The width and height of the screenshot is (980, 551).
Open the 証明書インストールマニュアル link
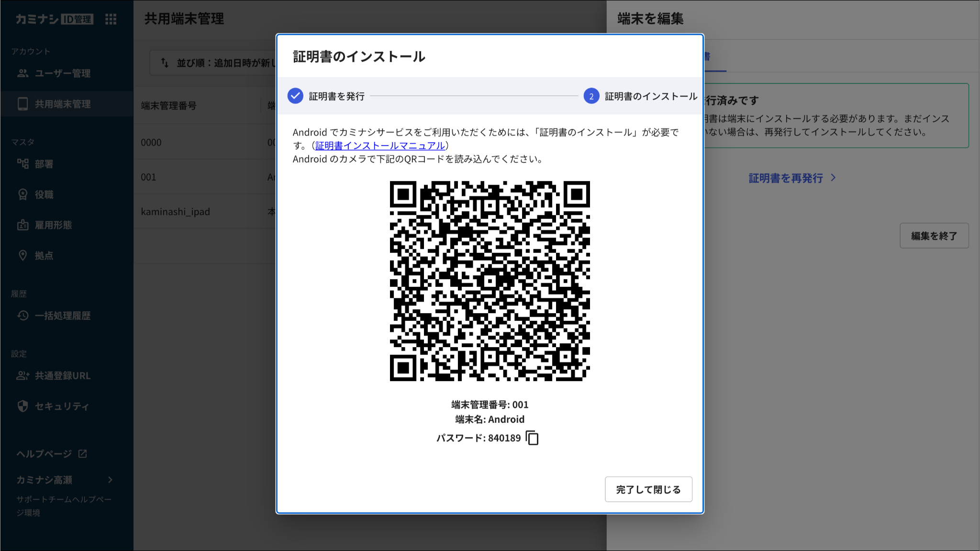(x=380, y=146)
